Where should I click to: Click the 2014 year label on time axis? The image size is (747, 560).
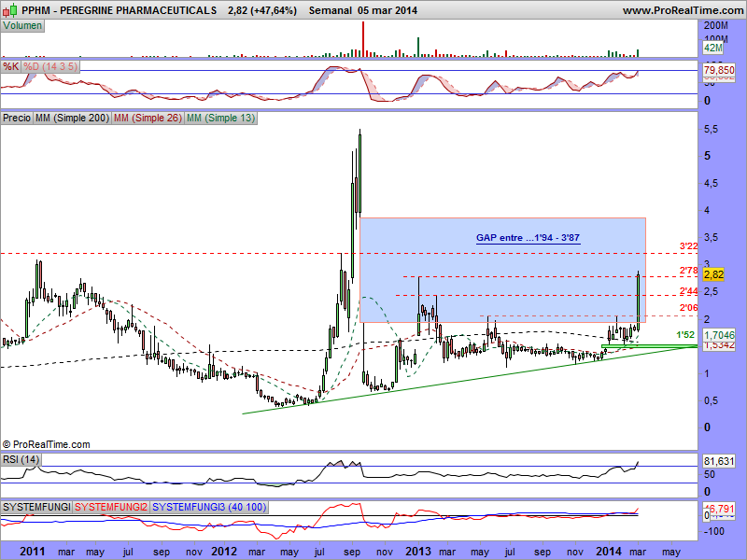click(609, 552)
